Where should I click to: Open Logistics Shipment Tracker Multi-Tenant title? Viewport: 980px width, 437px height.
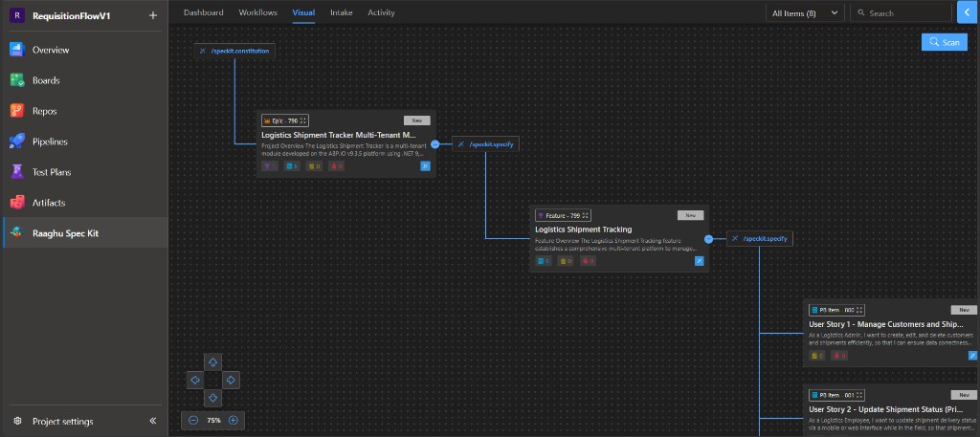339,135
